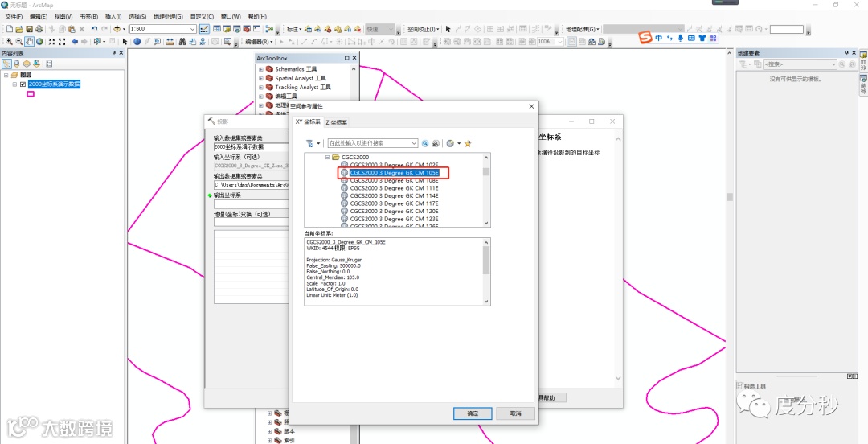This screenshot has height=444, width=868.
Task: Select the XY 坐标系 tab
Action: tap(308, 121)
